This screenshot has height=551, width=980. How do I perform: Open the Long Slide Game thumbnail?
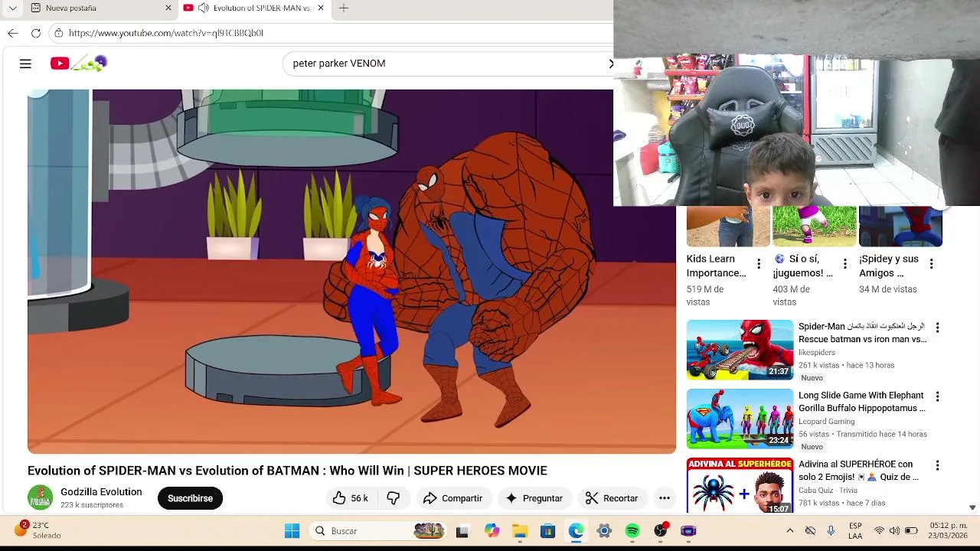[x=740, y=419]
